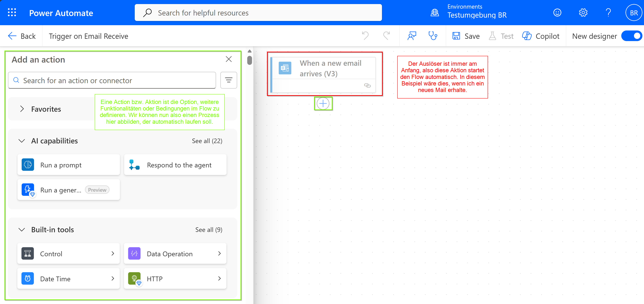Click the Test flask button
Viewport: 644px width, 304px height.
[x=501, y=36]
